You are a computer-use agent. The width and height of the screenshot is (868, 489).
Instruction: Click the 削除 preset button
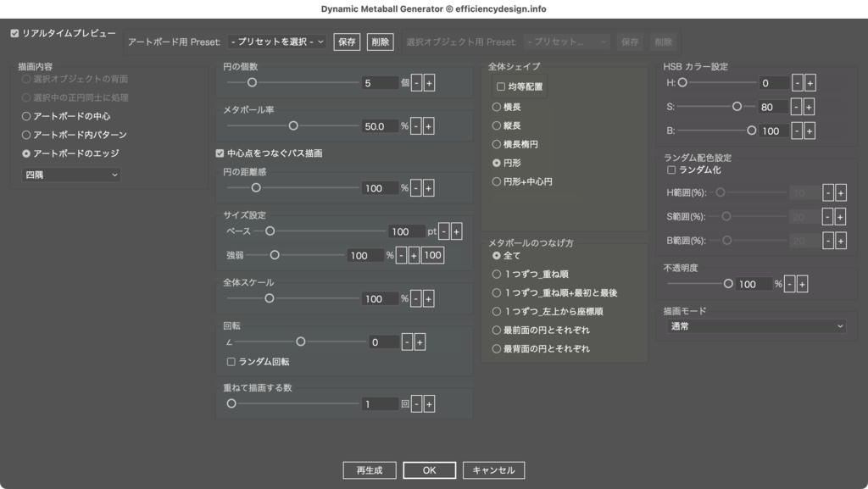(379, 40)
